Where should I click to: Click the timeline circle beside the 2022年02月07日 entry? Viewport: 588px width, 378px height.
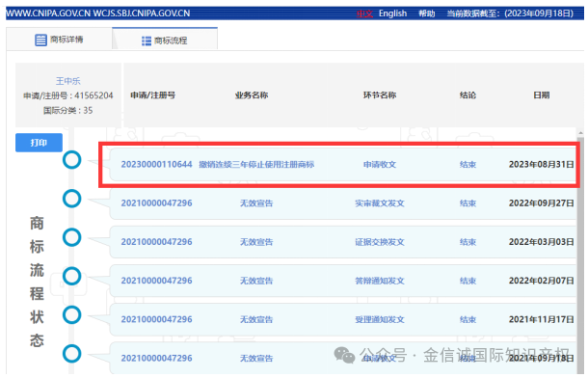71,276
